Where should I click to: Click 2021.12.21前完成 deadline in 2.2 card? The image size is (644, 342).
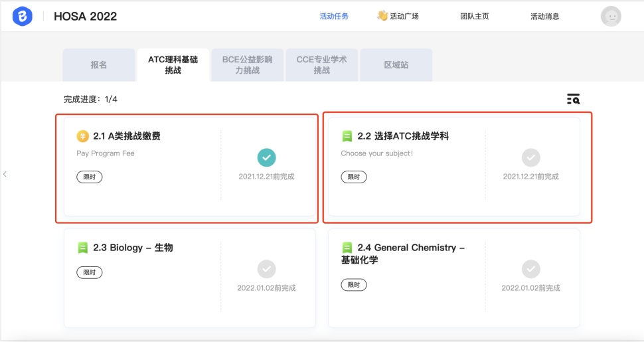pyautogui.click(x=530, y=177)
